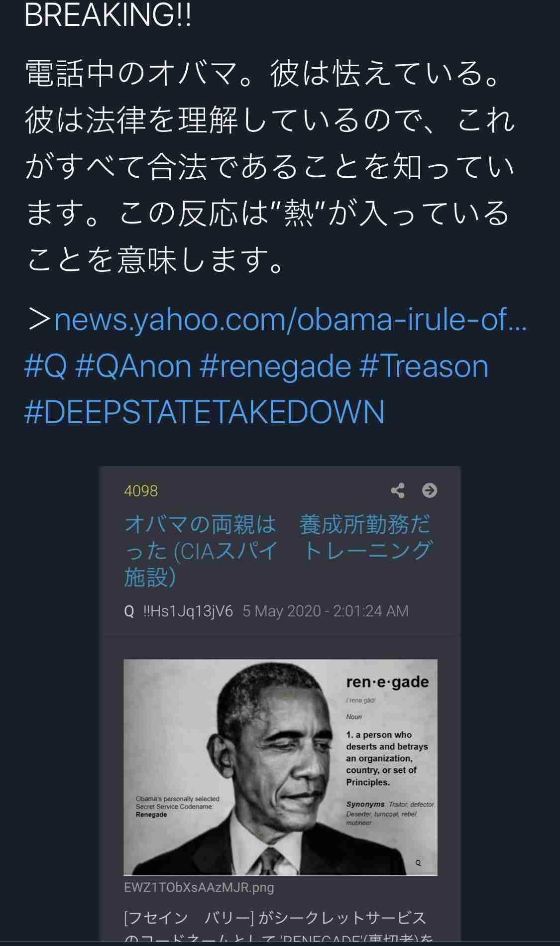Click the share icon on post 4098
This screenshot has width=560, height=946.
tap(397, 490)
